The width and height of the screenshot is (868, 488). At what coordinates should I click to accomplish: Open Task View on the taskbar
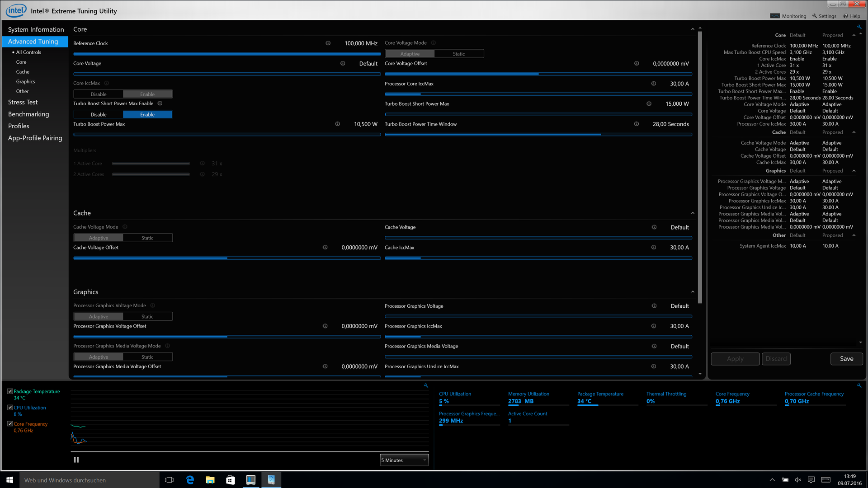click(170, 480)
